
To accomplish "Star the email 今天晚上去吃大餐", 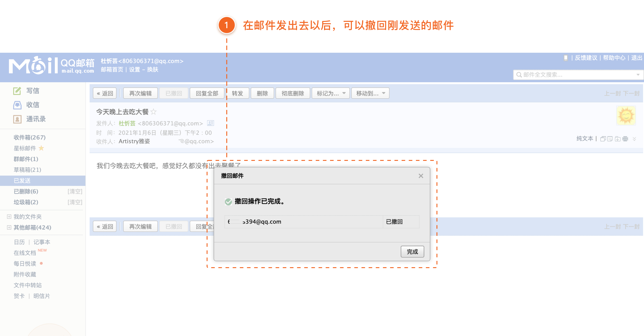I will coord(153,112).
